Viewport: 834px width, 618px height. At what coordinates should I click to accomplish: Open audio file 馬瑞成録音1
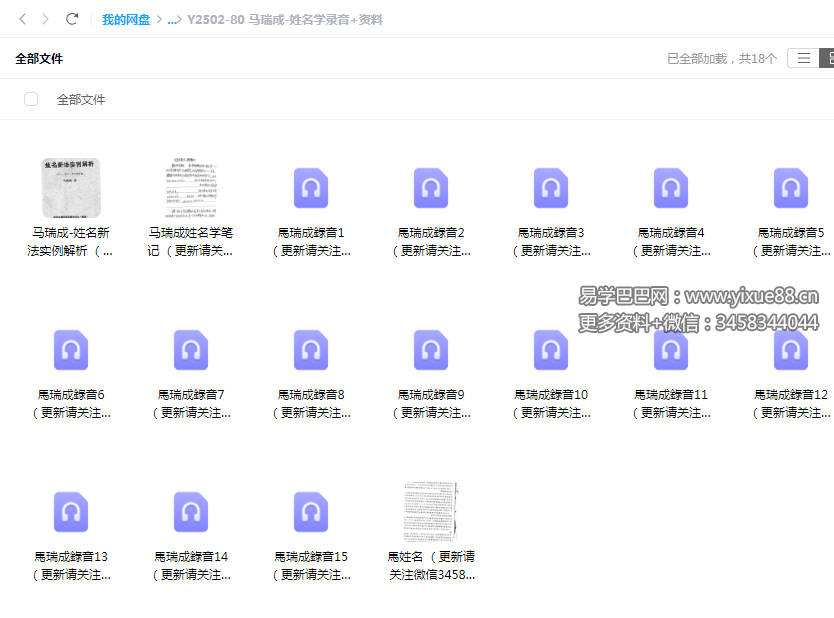(x=310, y=187)
